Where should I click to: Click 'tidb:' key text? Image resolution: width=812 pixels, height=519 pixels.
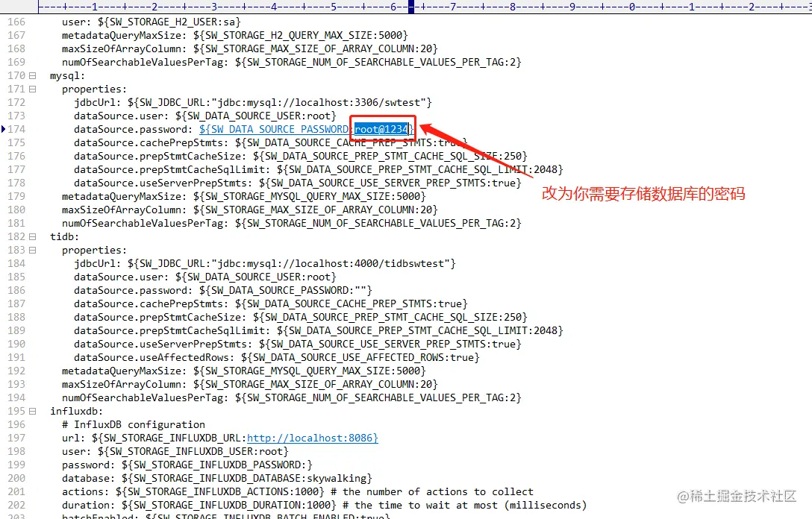[x=65, y=236]
